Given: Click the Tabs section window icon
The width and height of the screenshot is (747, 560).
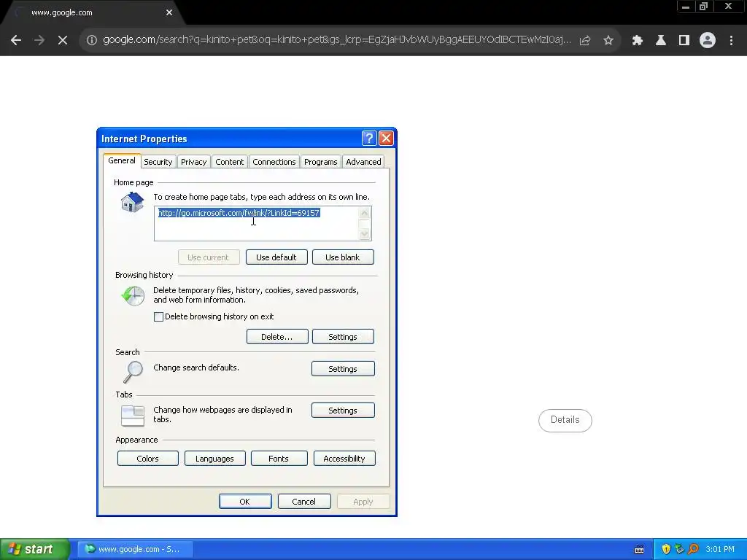Looking at the screenshot, I should tap(133, 415).
